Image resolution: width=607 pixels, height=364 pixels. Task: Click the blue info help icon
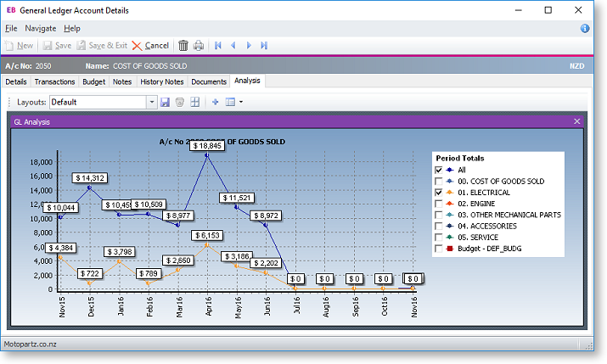(585, 28)
